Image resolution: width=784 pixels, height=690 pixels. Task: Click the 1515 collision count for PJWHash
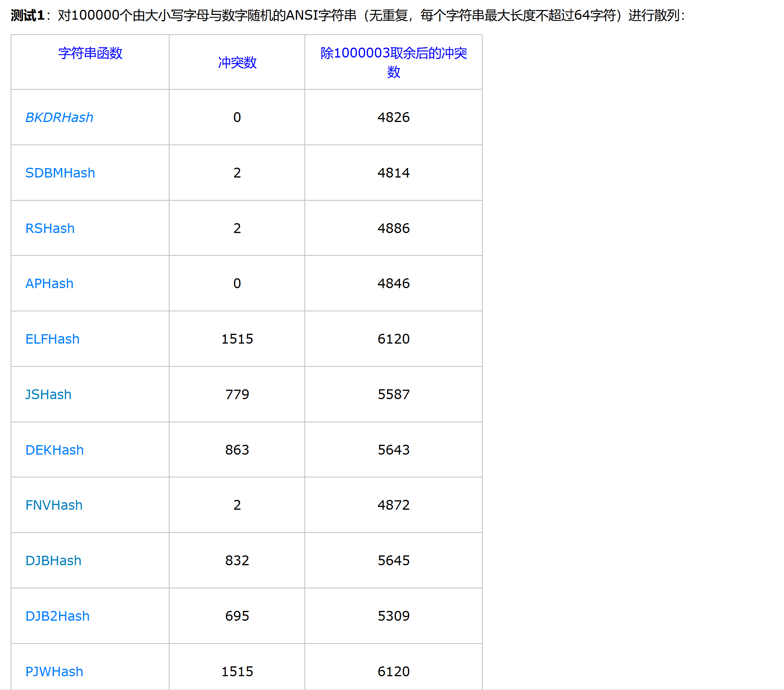(x=237, y=672)
